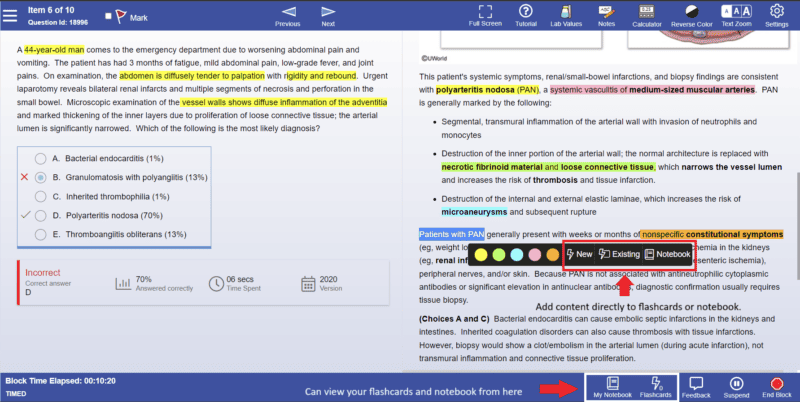Screen dimensions: 800x402
Task: Open the Tutorial help icon
Action: 526,16
